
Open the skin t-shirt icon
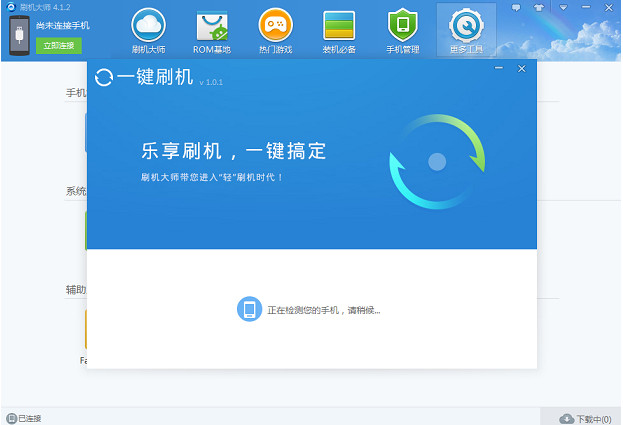click(x=538, y=8)
